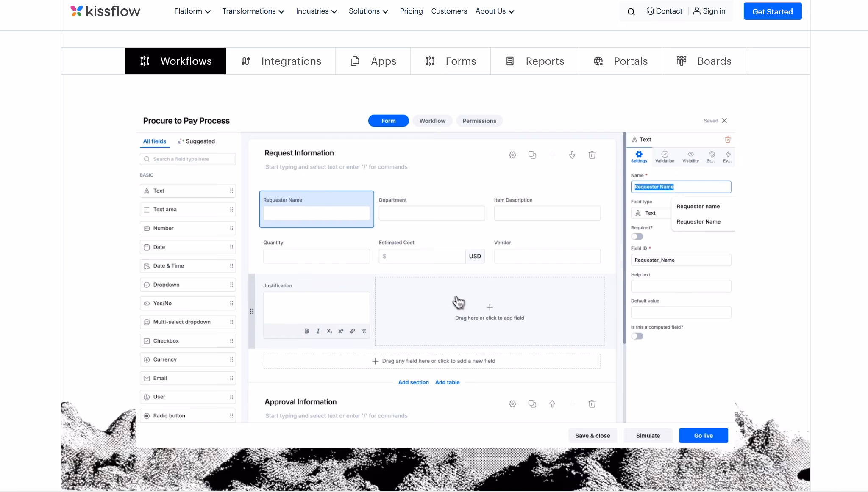
Task: Switch to Suggested fields tab
Action: coord(196,141)
